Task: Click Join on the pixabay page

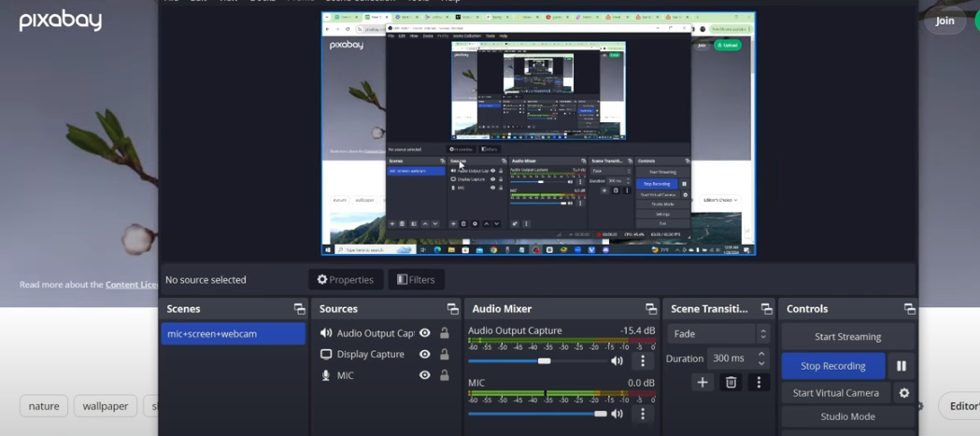Action: pos(944,21)
